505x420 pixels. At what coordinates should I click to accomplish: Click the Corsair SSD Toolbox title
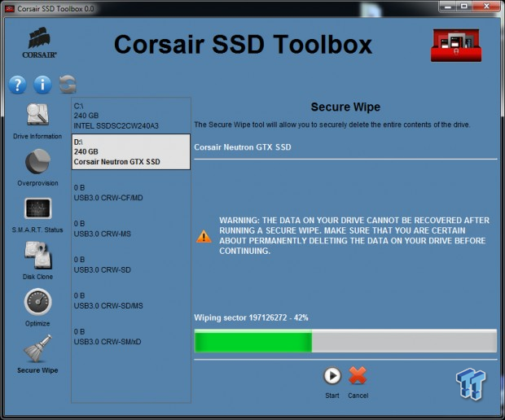click(244, 45)
